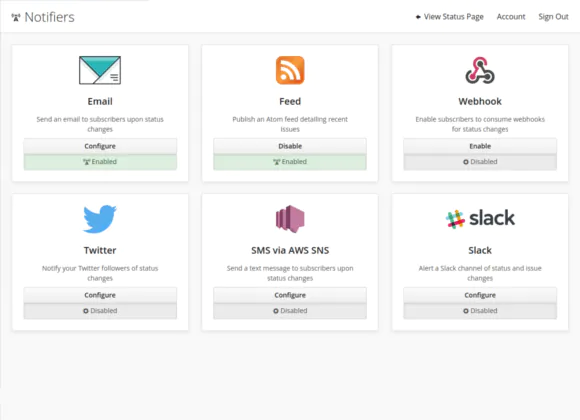Click the Notifiers page title
The height and width of the screenshot is (420, 580).
(x=49, y=17)
